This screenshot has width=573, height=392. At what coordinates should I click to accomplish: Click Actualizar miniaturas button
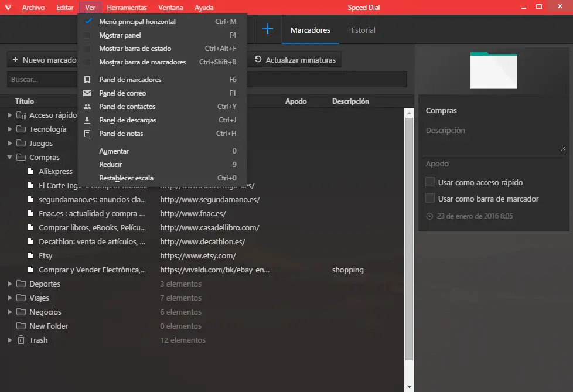tap(295, 60)
